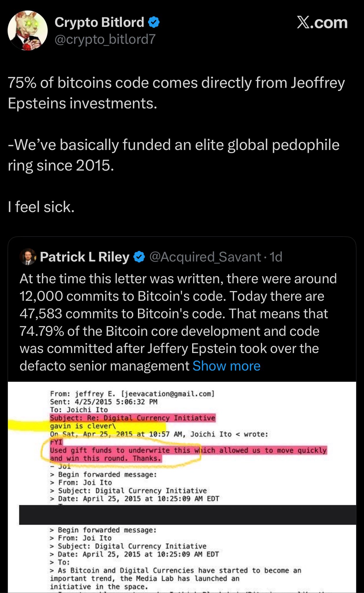Click the main post text about bitcoins code
This screenshot has width=364, height=593.
point(176,93)
